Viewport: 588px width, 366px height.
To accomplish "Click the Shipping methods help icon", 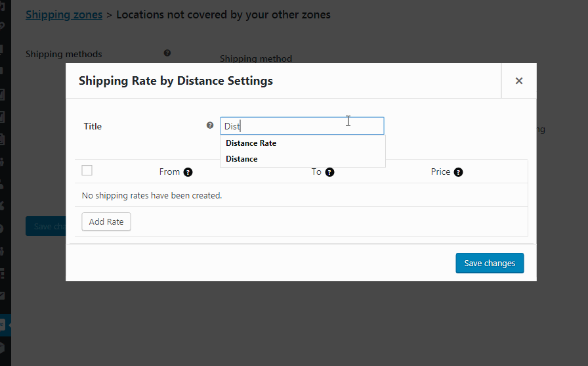I will (167, 53).
